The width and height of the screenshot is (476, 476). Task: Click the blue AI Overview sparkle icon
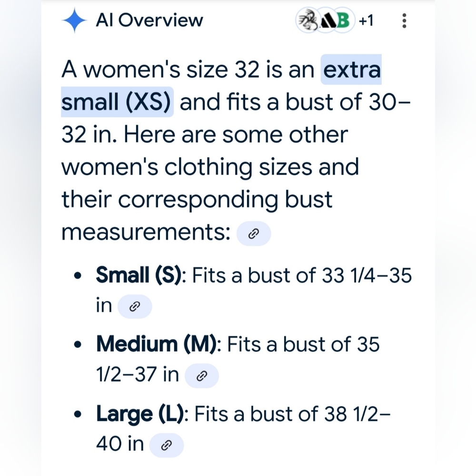[74, 20]
